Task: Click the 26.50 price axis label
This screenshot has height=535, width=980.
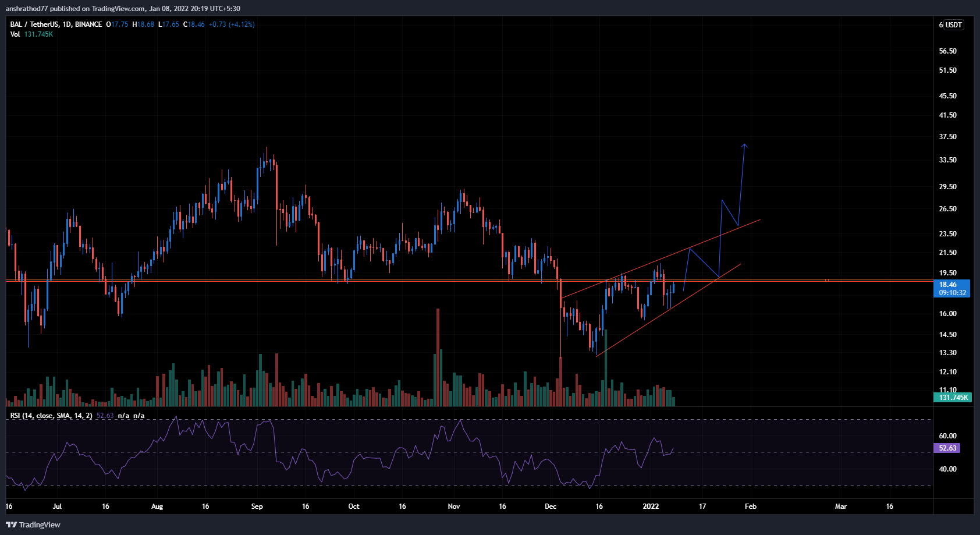Action: click(x=947, y=209)
